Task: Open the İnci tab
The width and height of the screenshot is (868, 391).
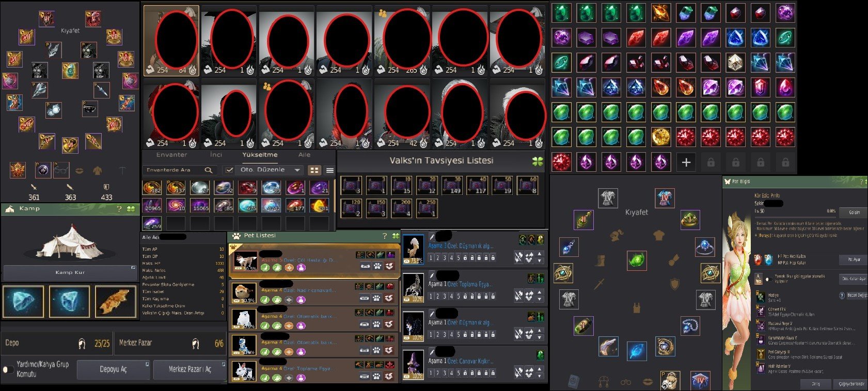Action: 216,155
